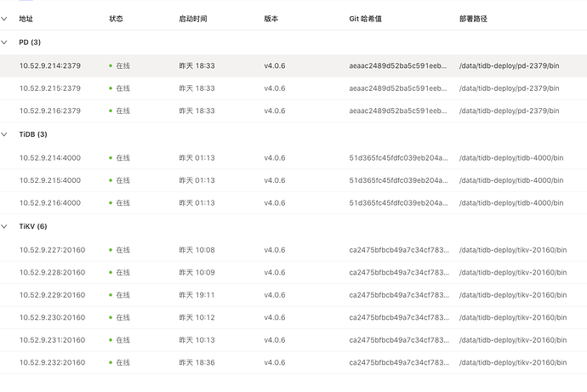The width and height of the screenshot is (587, 392).
Task: Click 在线 status of 10.52.9.232:20160
Action: point(119,362)
